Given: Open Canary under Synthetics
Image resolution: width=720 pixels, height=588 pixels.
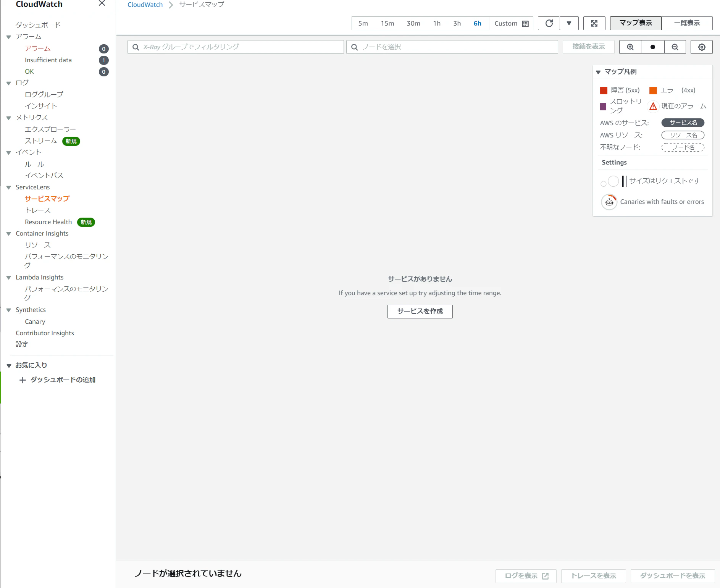Looking at the screenshot, I should pyautogui.click(x=35, y=321).
